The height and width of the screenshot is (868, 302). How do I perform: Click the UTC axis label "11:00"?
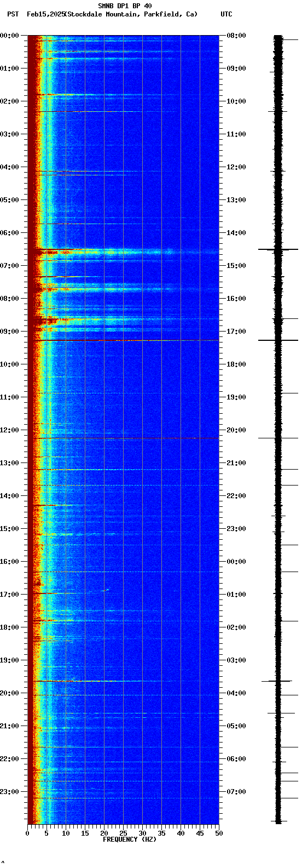(236, 134)
